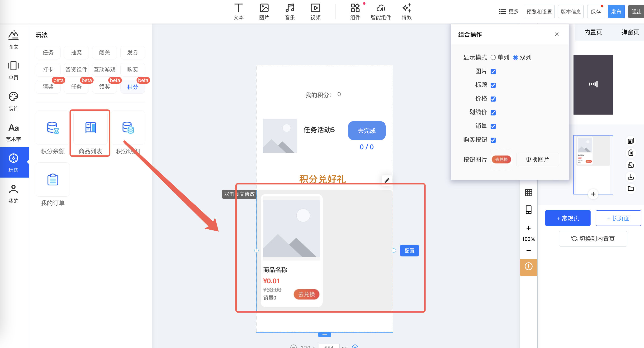
Task: Open the 智能组件 AI components tool
Action: coord(380,11)
